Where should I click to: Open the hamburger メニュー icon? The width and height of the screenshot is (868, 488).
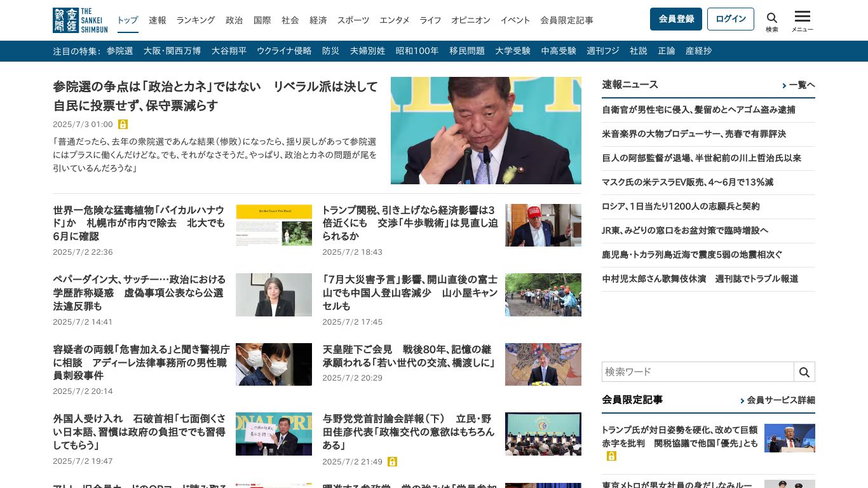coord(802,22)
